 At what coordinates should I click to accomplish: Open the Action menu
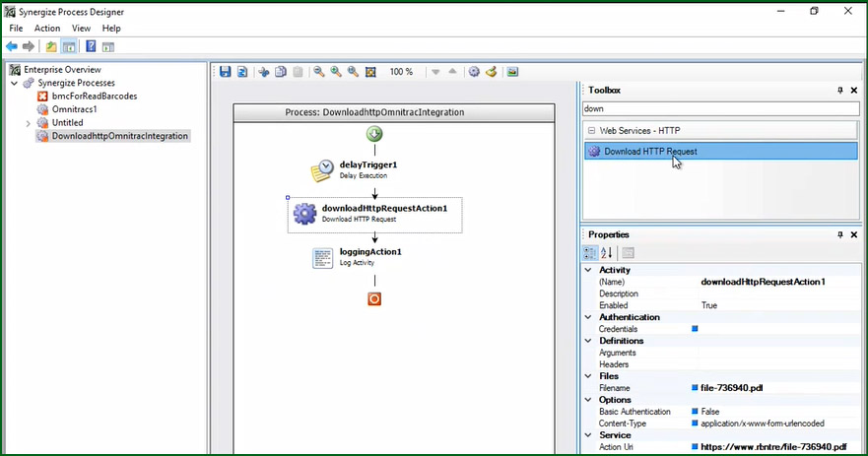click(47, 29)
